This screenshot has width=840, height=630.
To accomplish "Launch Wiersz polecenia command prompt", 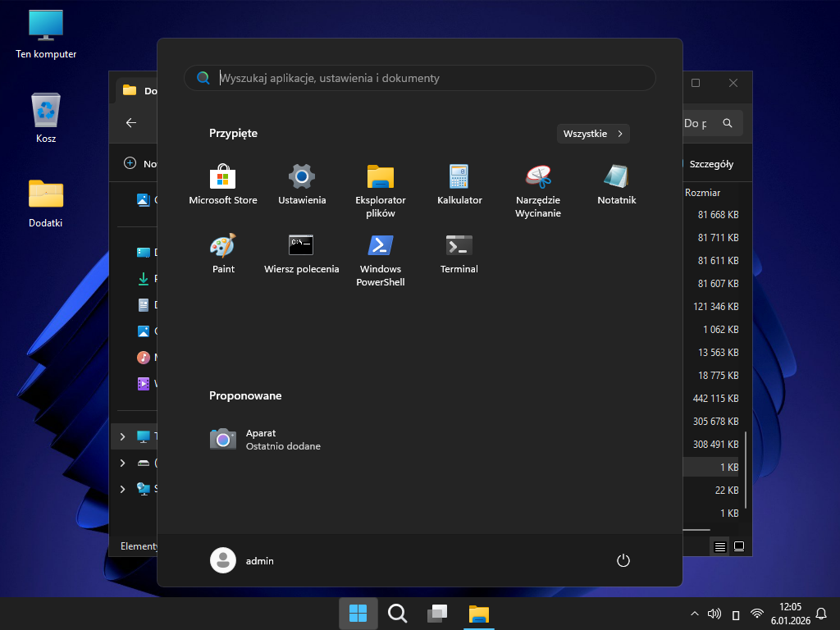I will (302, 253).
